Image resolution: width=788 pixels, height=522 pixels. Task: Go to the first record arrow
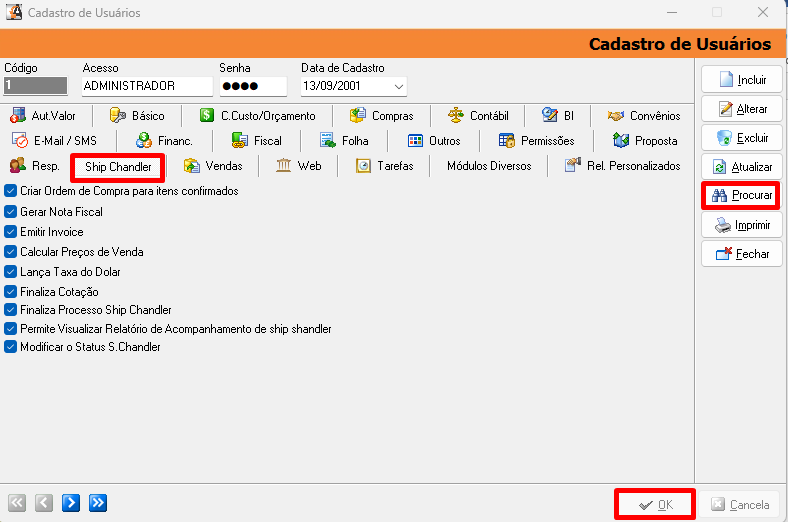tap(17, 503)
